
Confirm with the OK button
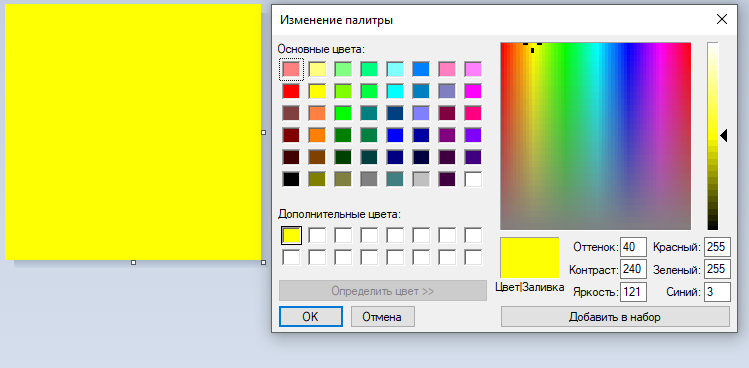pos(311,317)
